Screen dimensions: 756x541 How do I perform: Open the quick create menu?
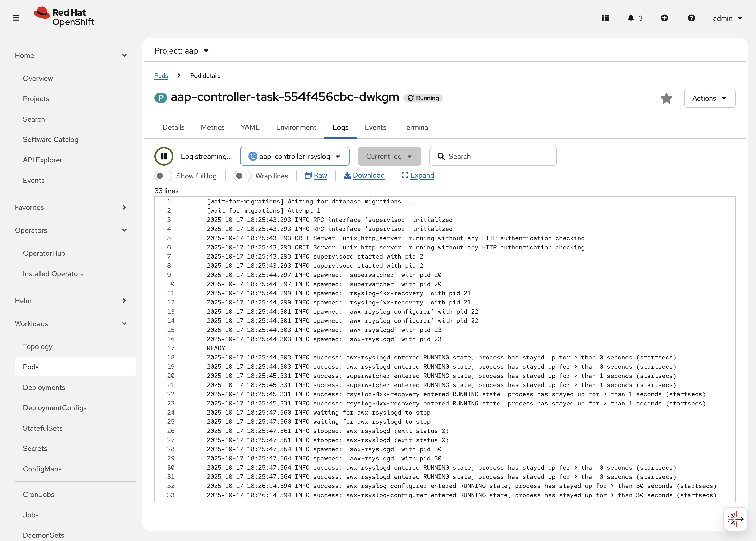click(x=665, y=18)
